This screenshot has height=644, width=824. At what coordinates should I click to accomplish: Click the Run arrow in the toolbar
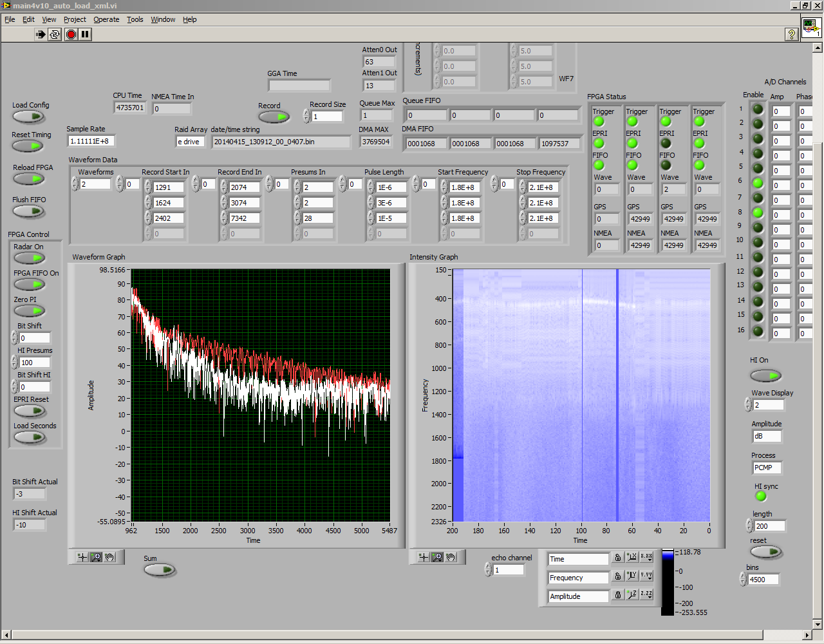[x=41, y=34]
